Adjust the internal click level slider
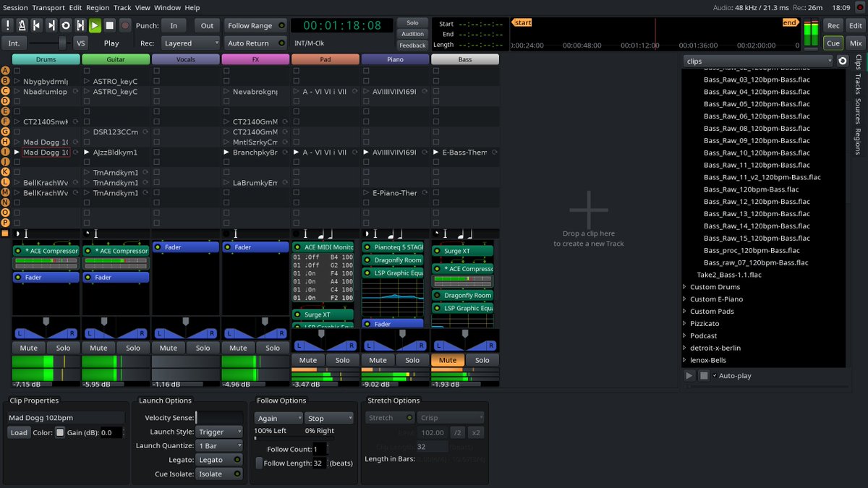868x488 pixels. coord(62,42)
